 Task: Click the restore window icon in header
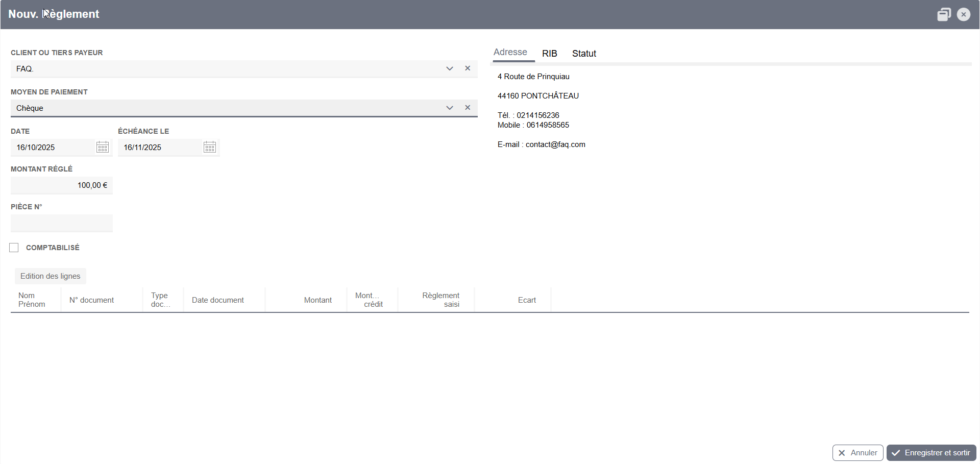(x=944, y=14)
